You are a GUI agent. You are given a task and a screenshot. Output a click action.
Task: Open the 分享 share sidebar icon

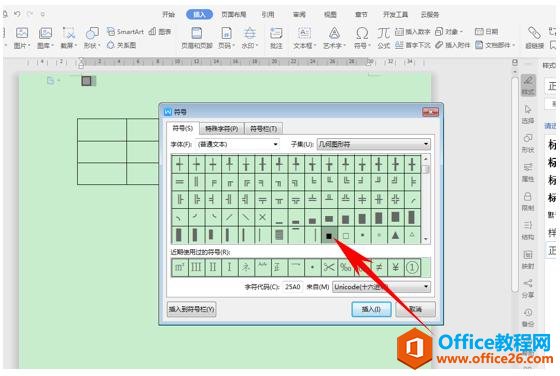528,289
